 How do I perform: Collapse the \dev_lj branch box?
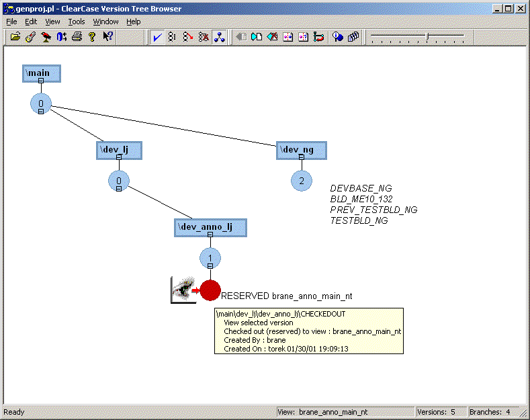click(x=119, y=157)
